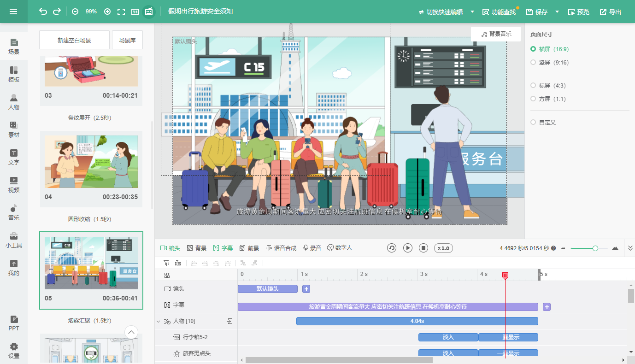Collapse the timeline panel with double chevron
The height and width of the screenshot is (364, 635).
[630, 248]
